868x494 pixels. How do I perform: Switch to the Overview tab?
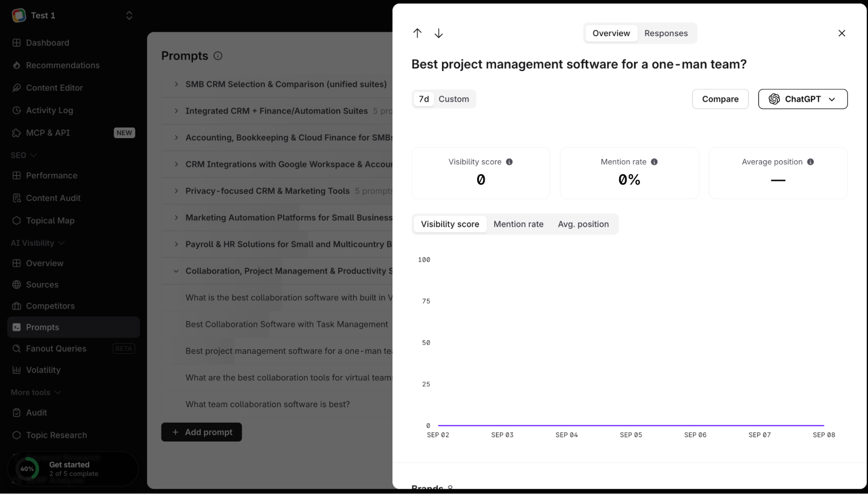[611, 33]
